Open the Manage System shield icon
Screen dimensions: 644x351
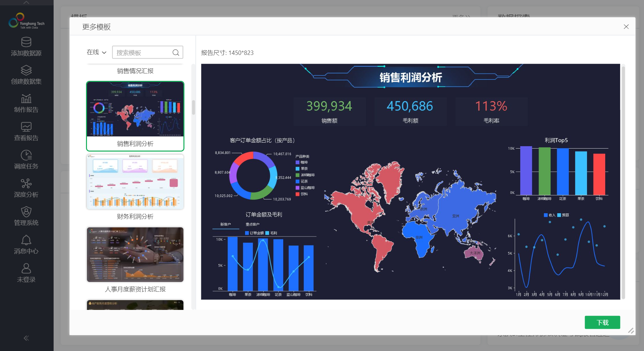[x=26, y=212]
